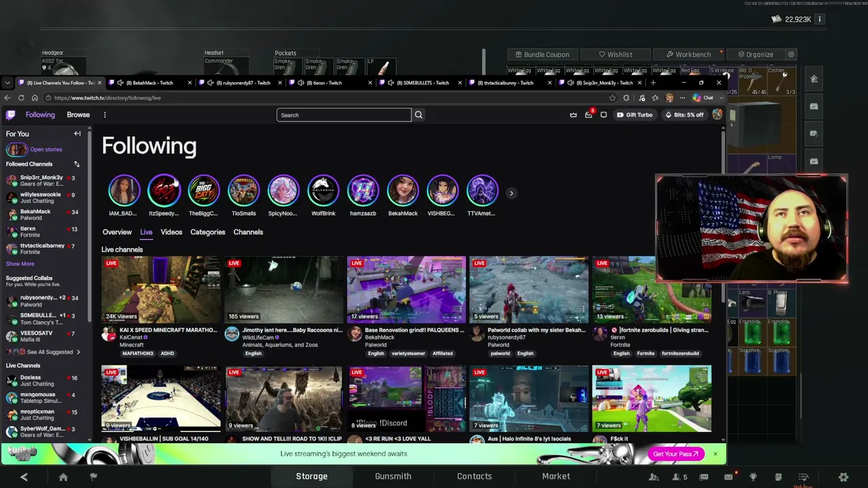868x488 pixels.
Task: Click the game back arrow at bottom left
Action: pyautogui.click(x=24, y=477)
